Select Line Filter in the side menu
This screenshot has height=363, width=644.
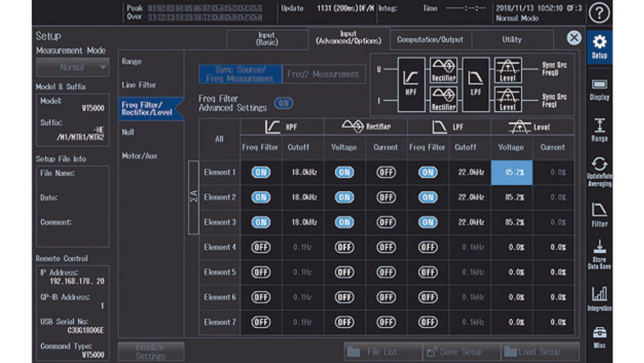pos(139,85)
